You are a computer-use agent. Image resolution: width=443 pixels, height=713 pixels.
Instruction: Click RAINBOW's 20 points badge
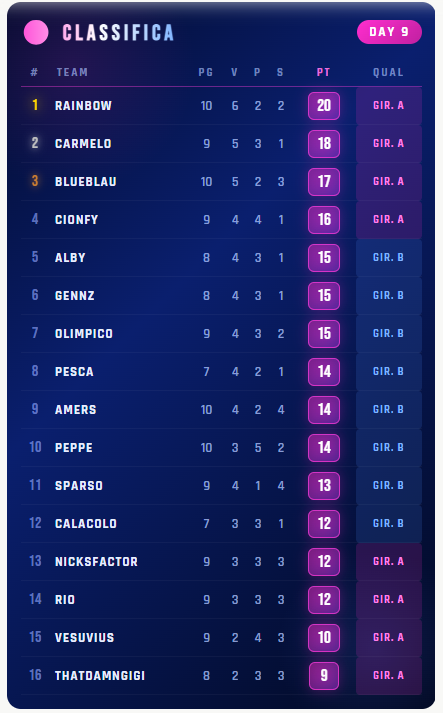click(x=324, y=106)
